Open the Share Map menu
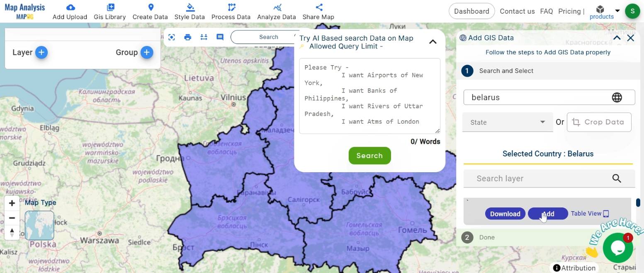 (318, 12)
